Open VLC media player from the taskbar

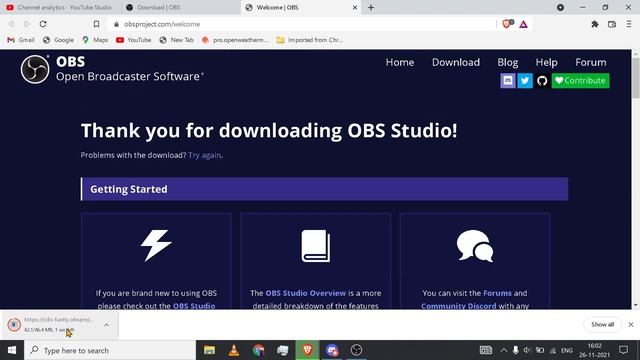[x=234, y=350]
